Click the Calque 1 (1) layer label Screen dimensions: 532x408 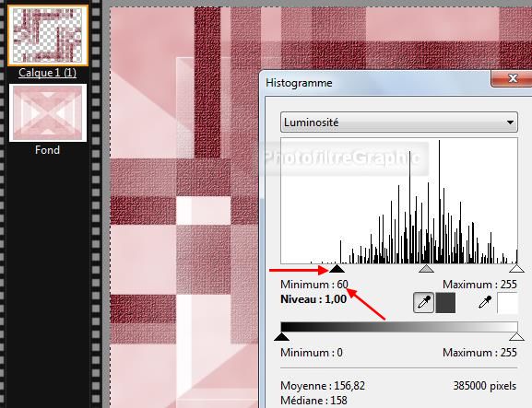[48, 73]
